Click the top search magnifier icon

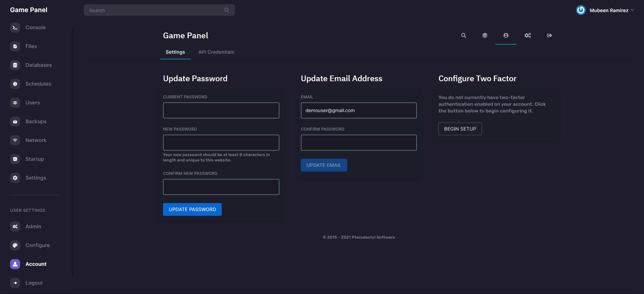(x=464, y=36)
